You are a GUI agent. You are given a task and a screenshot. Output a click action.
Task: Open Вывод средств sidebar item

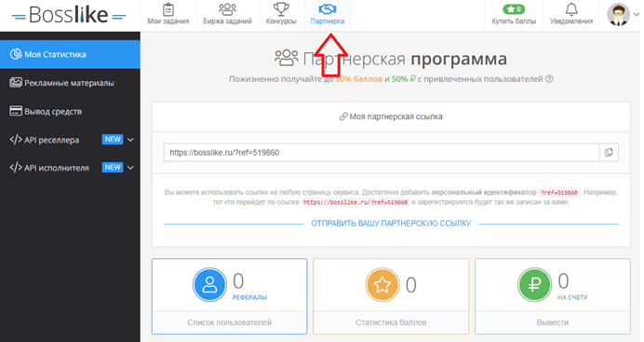coord(70,112)
